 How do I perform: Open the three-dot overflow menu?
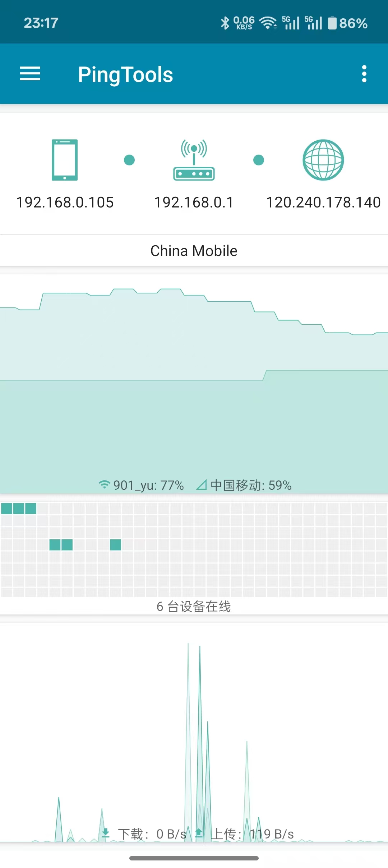[x=364, y=74]
